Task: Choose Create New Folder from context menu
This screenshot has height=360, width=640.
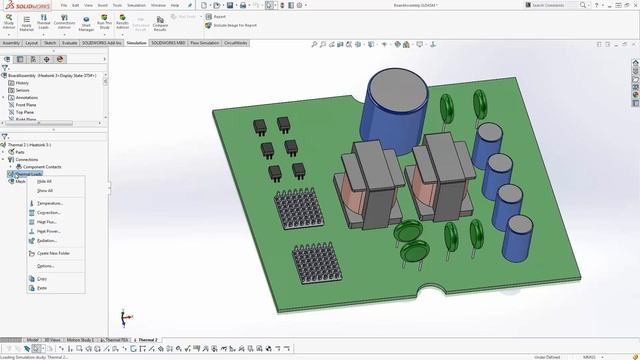Action: pos(53,253)
